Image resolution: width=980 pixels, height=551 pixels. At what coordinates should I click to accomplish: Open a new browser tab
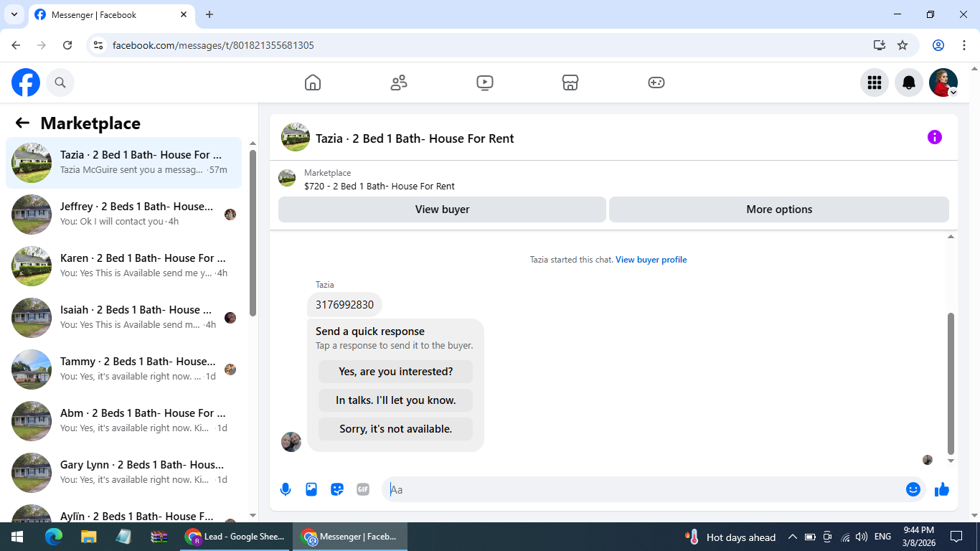click(209, 14)
